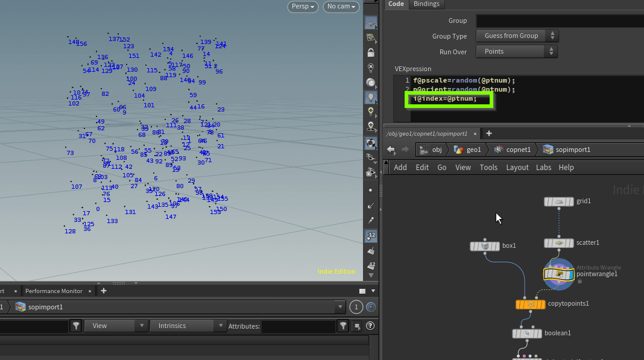Click the headlight-only small bulb icon
The height and width of the screenshot is (360, 644).
tap(371, 112)
